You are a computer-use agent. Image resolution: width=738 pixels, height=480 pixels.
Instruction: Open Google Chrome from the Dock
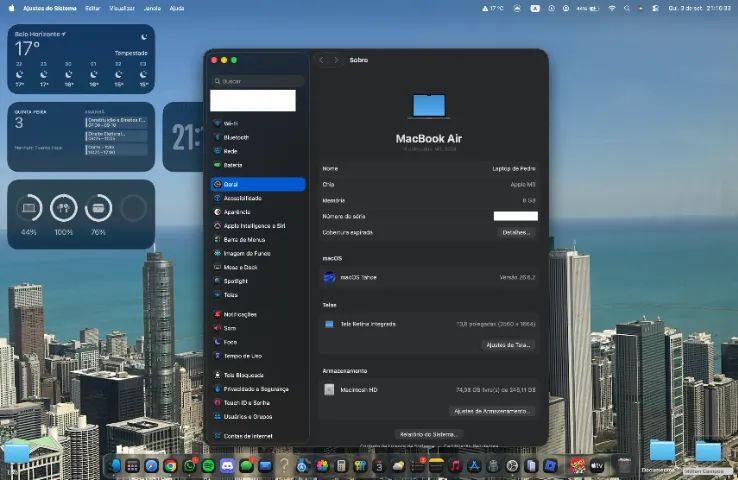[170, 466]
